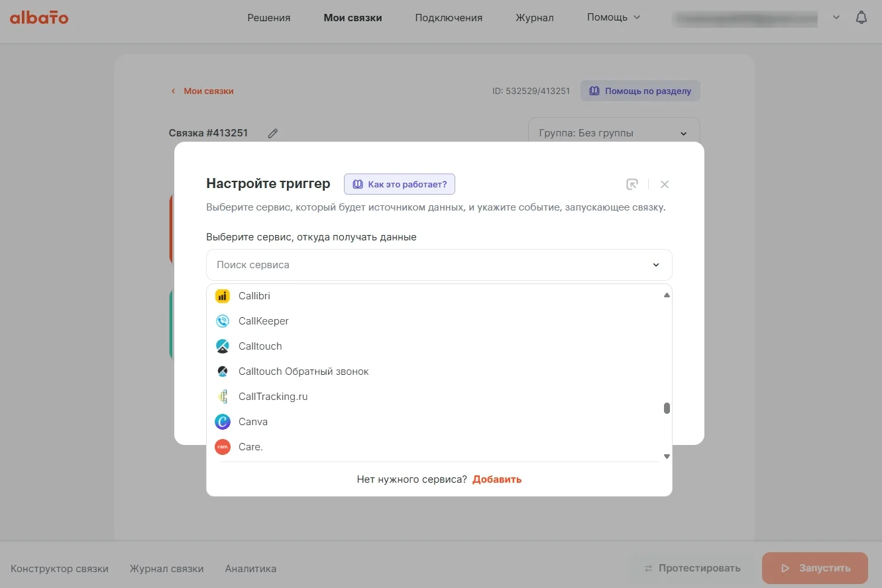This screenshot has height=588, width=882.
Task: Expand the Помощь menu
Action: click(614, 18)
